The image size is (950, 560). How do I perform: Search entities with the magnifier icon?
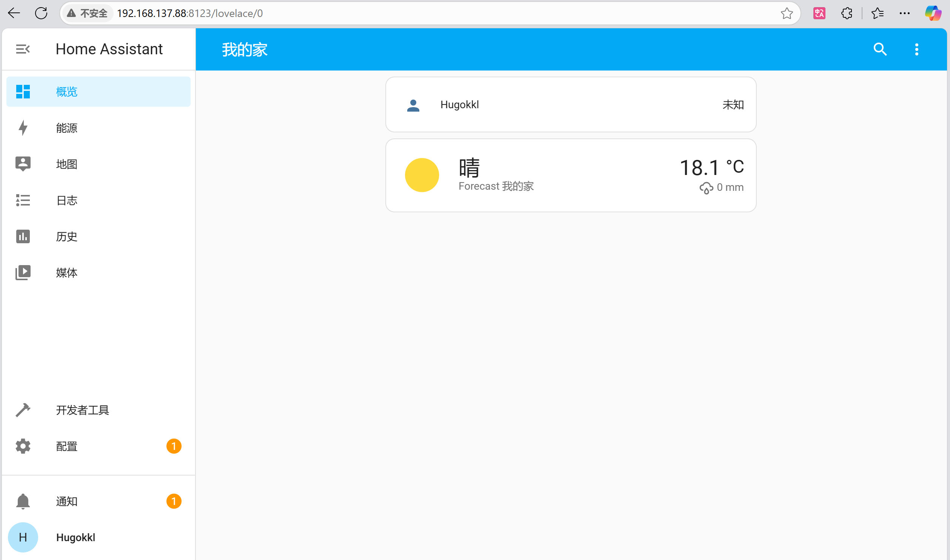(x=880, y=49)
